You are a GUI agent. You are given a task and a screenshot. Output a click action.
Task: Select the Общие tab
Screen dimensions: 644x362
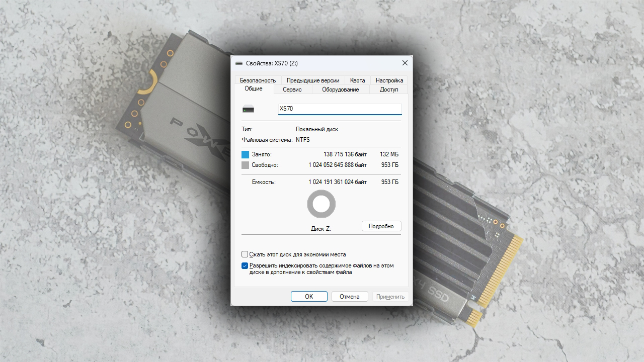254,88
